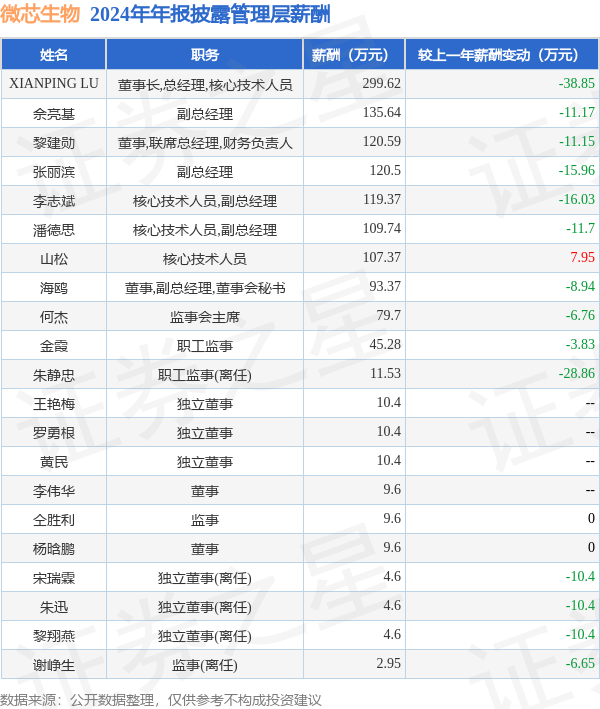This screenshot has height=709, width=600.
Task: Click change value -15.96
Action: point(576,170)
